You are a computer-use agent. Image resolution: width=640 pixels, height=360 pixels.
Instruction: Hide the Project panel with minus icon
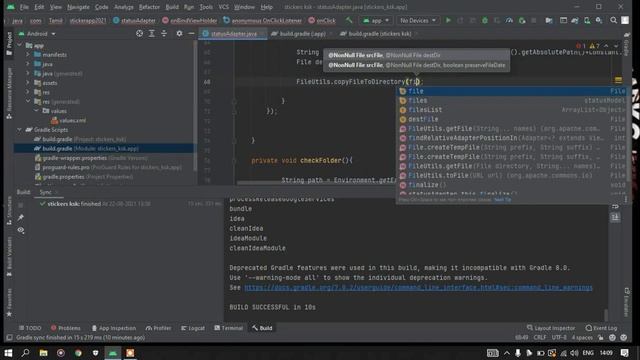click(191, 33)
